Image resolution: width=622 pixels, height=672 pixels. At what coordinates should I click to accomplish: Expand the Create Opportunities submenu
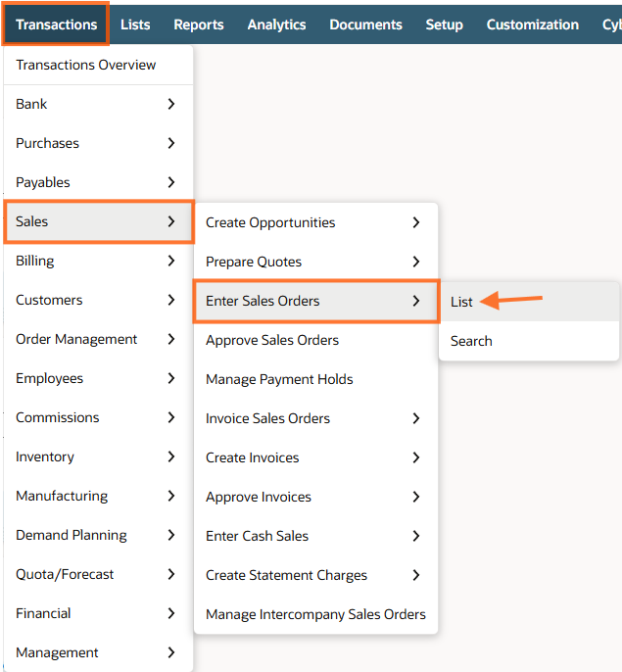click(x=313, y=222)
